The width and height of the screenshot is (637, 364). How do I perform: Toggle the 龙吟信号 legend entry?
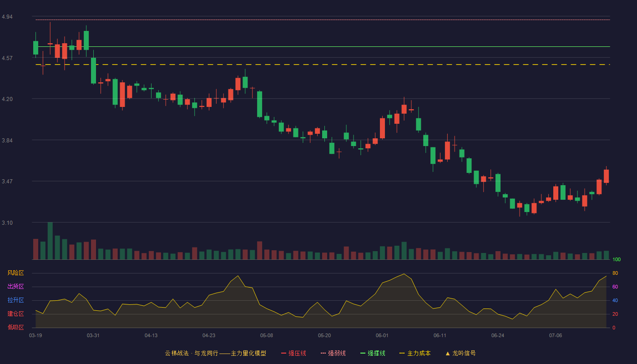coord(460,353)
